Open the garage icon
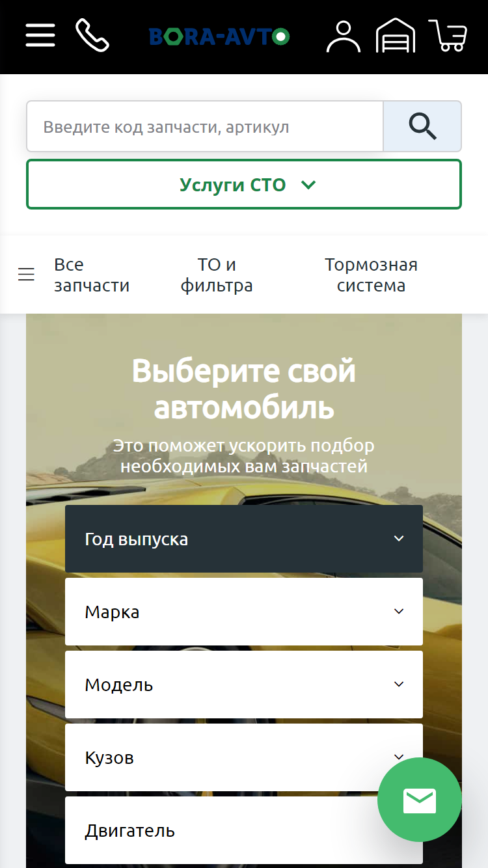The height and width of the screenshot is (868, 488). click(396, 35)
